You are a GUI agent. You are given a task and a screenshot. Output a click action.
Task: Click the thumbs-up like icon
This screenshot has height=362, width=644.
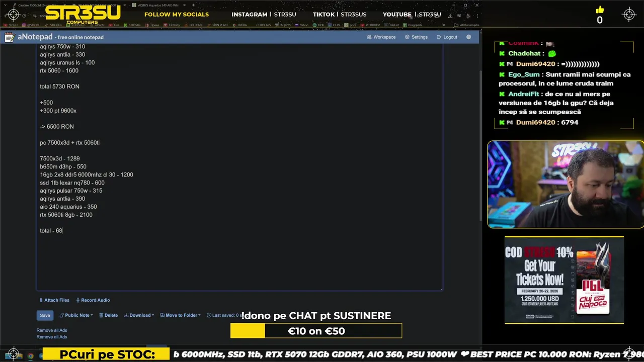coord(599,10)
